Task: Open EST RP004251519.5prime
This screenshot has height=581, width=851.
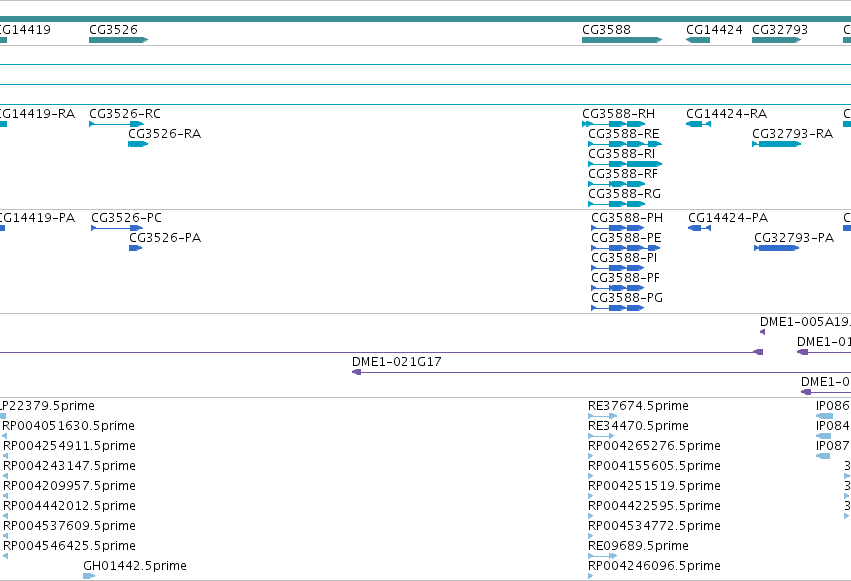Action: [x=591, y=496]
